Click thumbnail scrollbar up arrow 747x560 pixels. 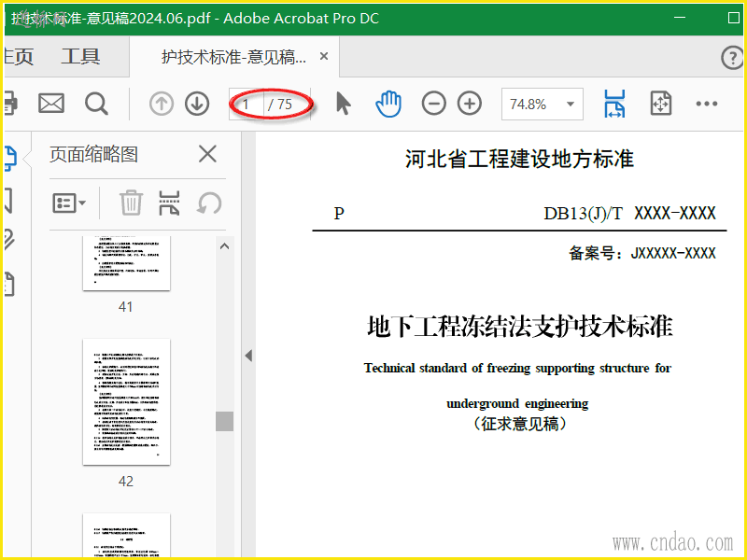224,246
